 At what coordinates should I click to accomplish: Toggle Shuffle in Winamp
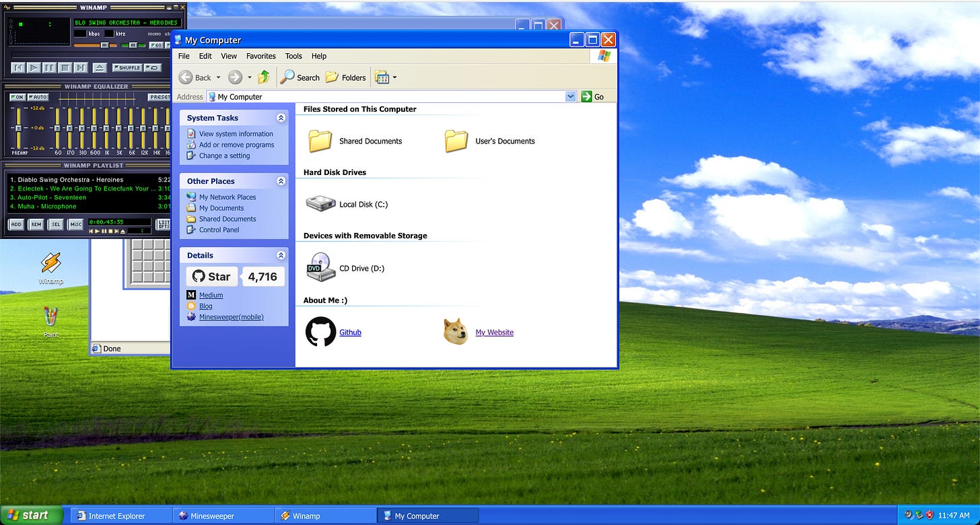coord(127,67)
